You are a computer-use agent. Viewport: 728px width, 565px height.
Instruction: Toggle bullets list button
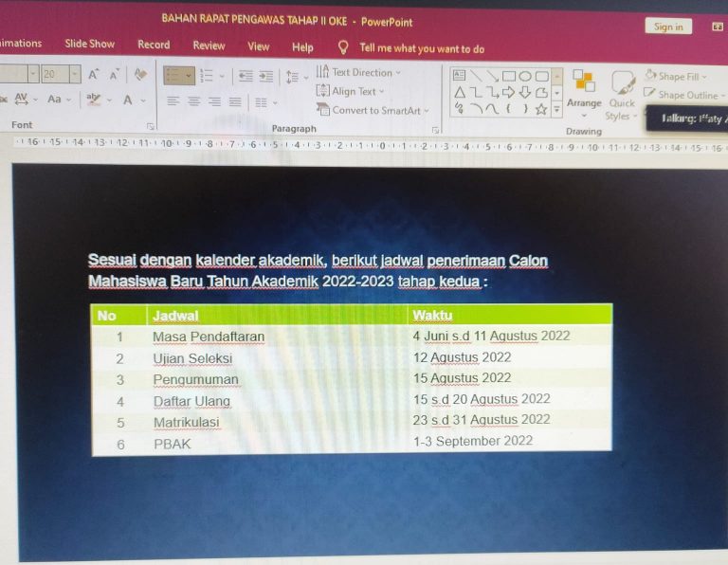pyautogui.click(x=174, y=75)
